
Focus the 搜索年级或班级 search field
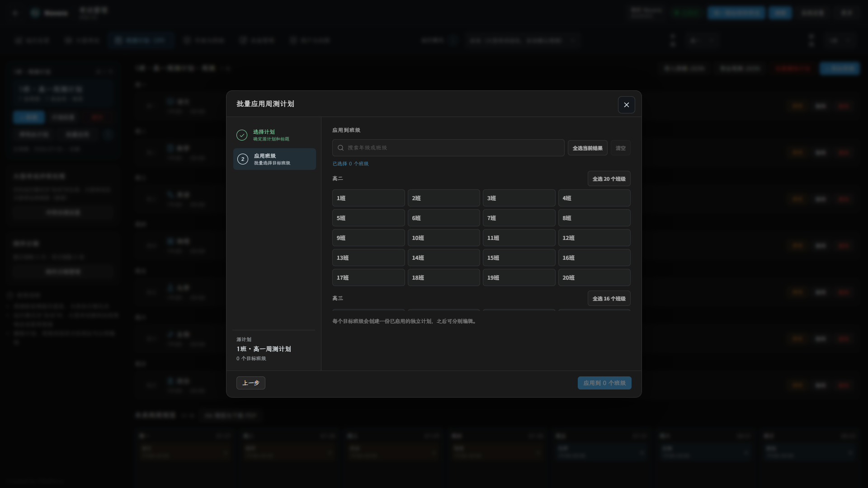click(448, 148)
